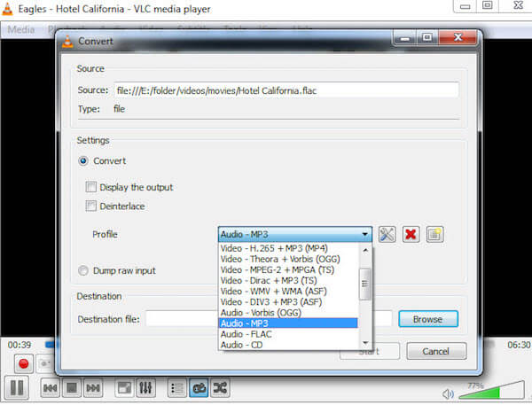Toggle fullscreen video button
This screenshot has width=532, height=405.
tap(124, 387)
